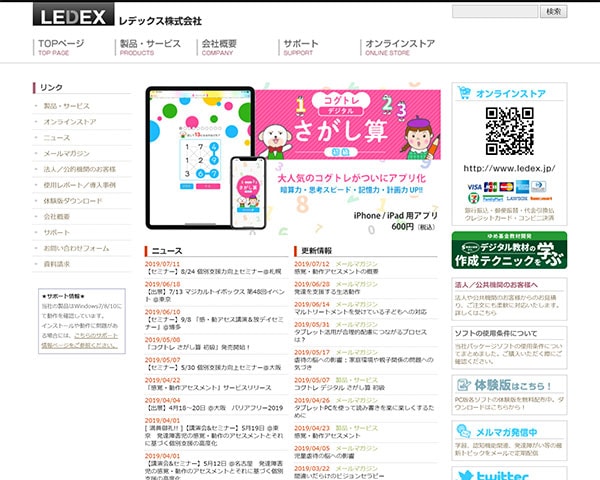
Task: Open バリアフリー2019 exhibition news
Action: coord(214,408)
